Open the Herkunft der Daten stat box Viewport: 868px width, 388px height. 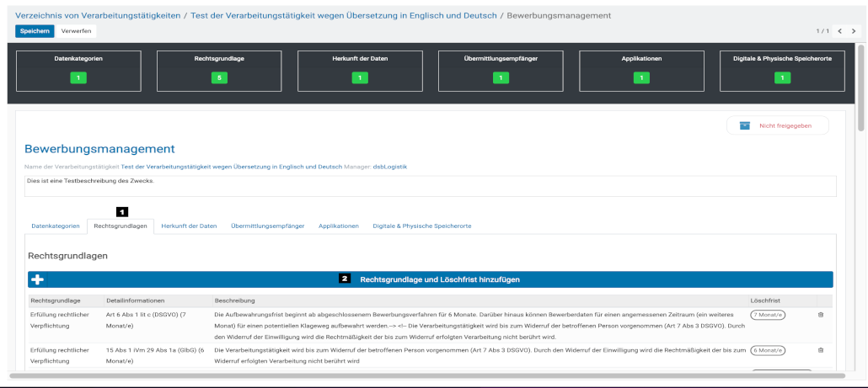[360, 68]
